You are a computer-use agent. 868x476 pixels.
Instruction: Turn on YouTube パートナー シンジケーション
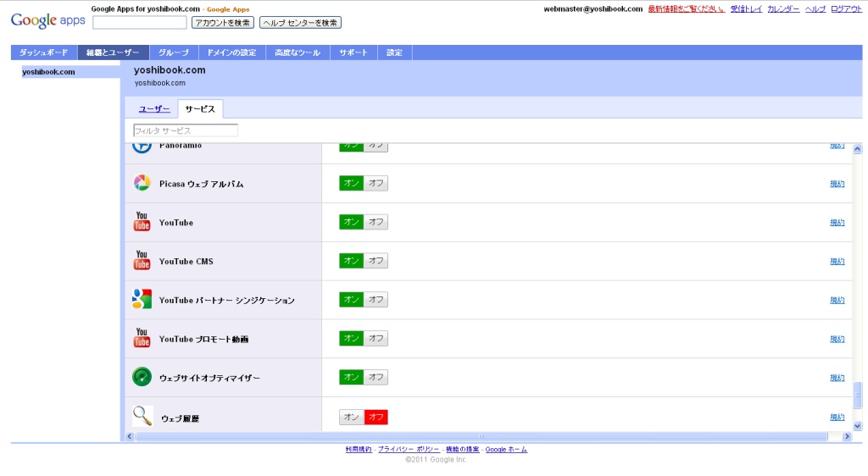[351, 299]
